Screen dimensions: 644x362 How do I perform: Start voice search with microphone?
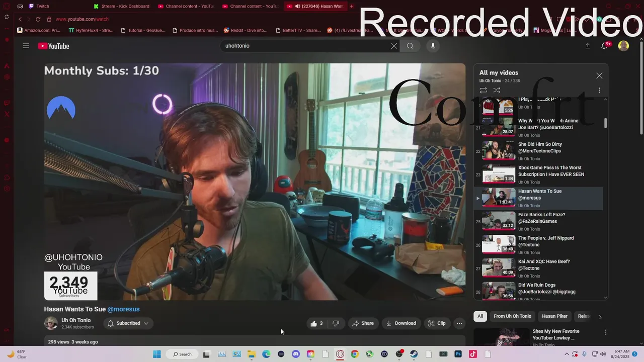pos(433,46)
